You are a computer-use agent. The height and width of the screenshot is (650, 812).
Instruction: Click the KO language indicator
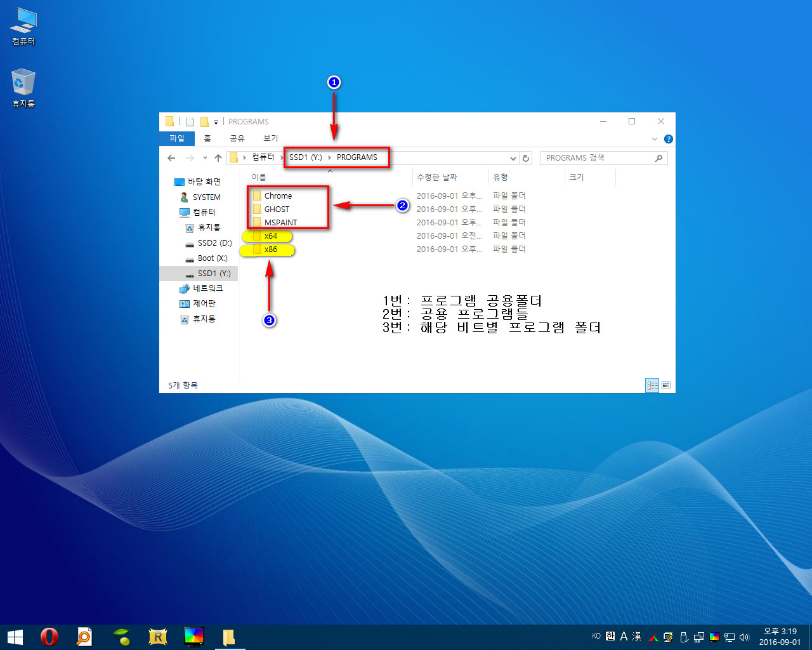pos(596,636)
